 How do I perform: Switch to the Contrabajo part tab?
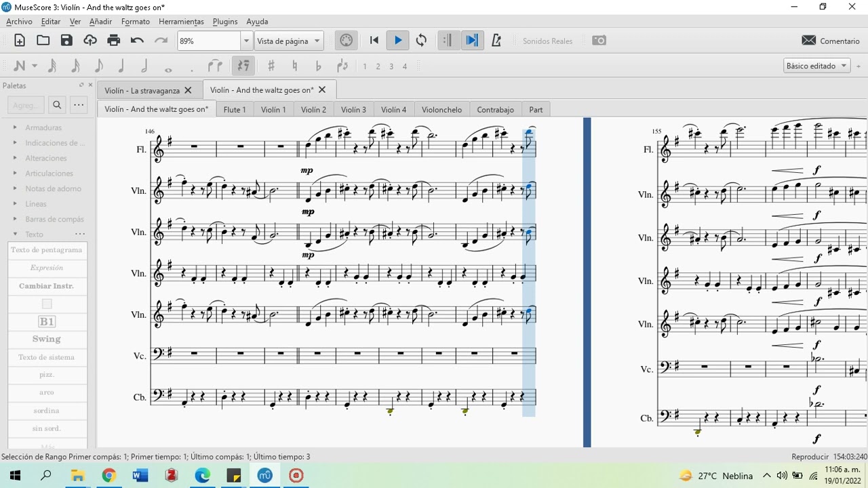pos(495,109)
